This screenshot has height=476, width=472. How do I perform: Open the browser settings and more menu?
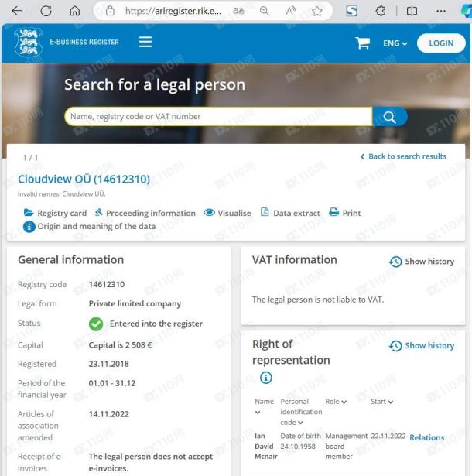[441, 11]
